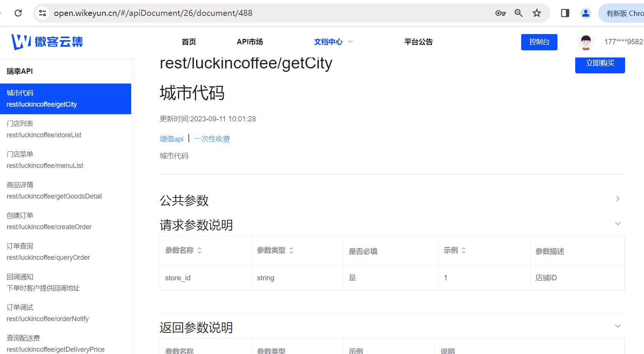Bookmark this page with the star icon

click(537, 13)
